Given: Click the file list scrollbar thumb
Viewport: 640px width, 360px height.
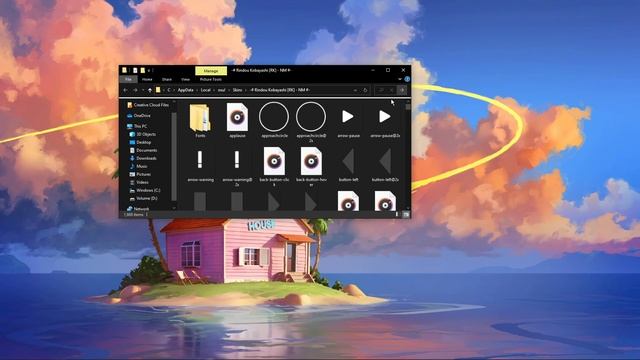Looking at the screenshot, I should pos(408,107).
